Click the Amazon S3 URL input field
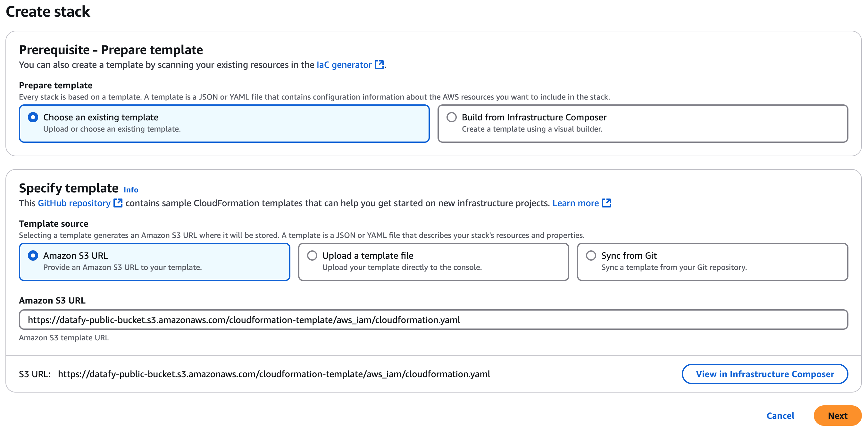 click(x=433, y=320)
